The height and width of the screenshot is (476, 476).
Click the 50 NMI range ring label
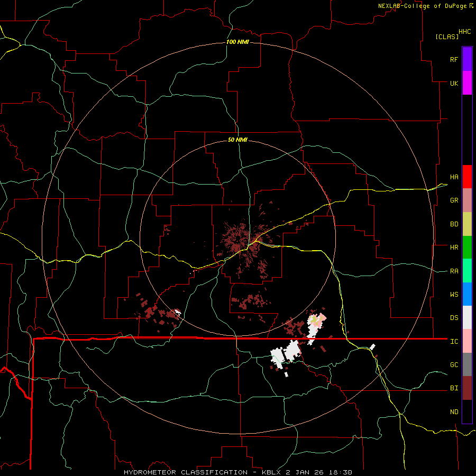[237, 140]
